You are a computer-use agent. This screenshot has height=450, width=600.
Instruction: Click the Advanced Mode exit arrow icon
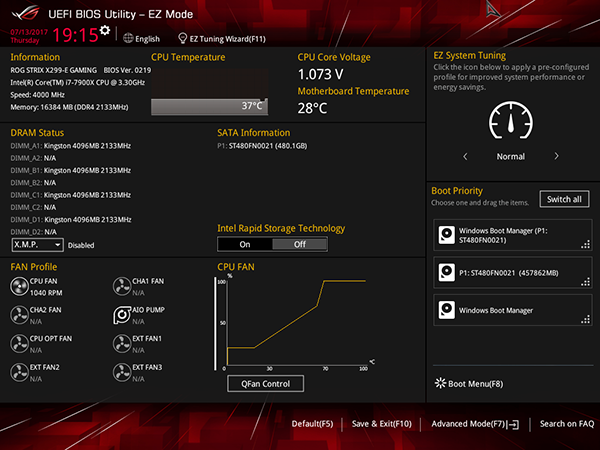(x=514, y=424)
